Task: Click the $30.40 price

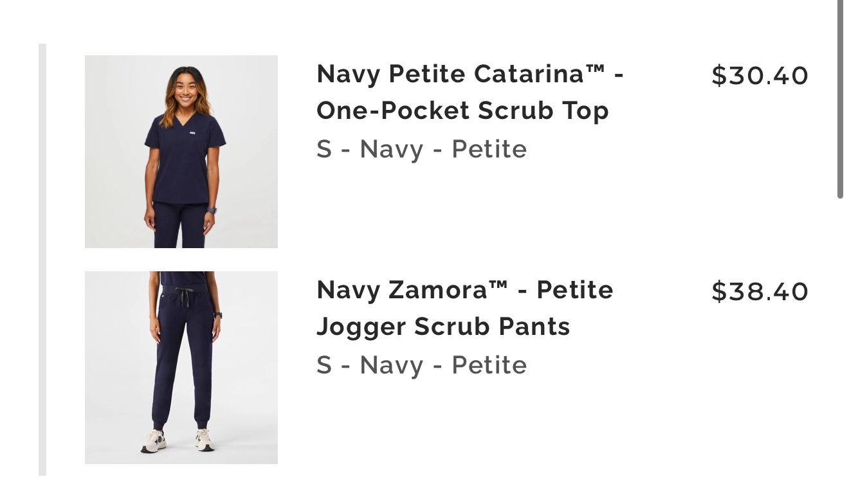Action: click(760, 76)
